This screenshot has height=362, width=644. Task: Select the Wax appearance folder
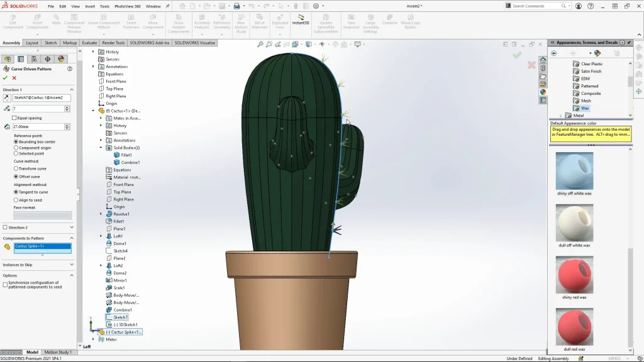585,108
